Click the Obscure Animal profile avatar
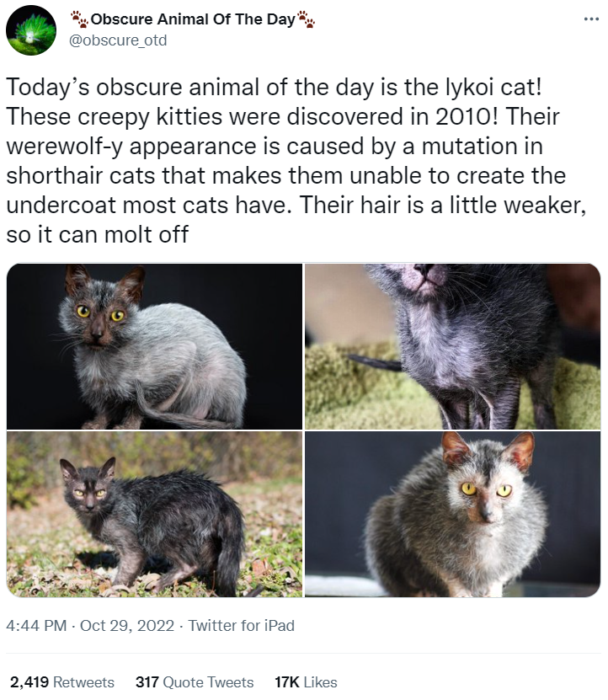The height and width of the screenshot is (700, 608). pyautogui.click(x=31, y=30)
